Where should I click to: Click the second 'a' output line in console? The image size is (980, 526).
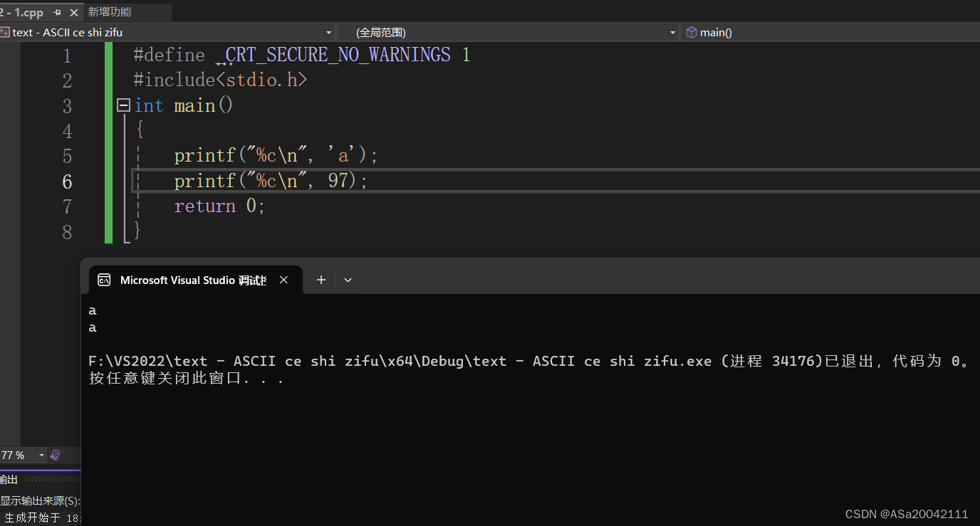(x=93, y=327)
